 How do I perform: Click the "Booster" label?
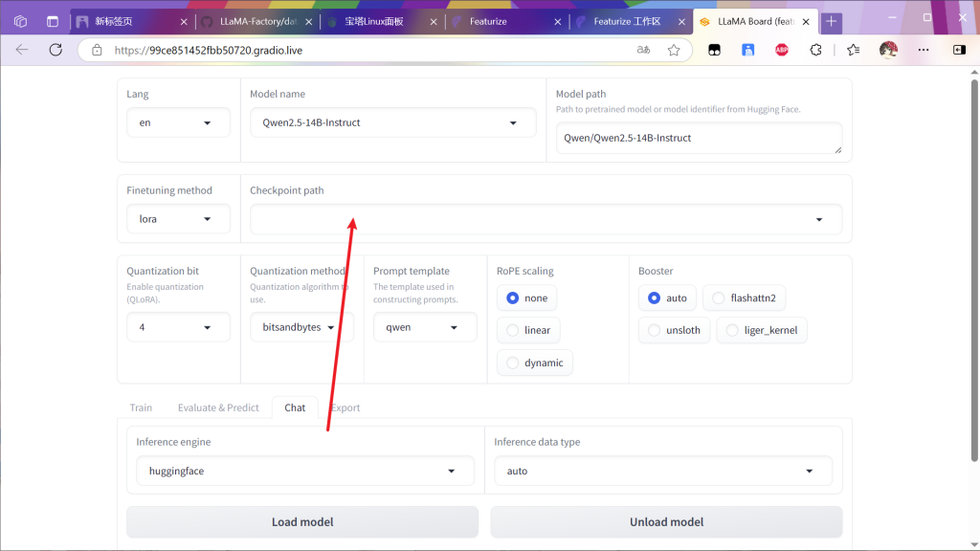click(x=656, y=271)
